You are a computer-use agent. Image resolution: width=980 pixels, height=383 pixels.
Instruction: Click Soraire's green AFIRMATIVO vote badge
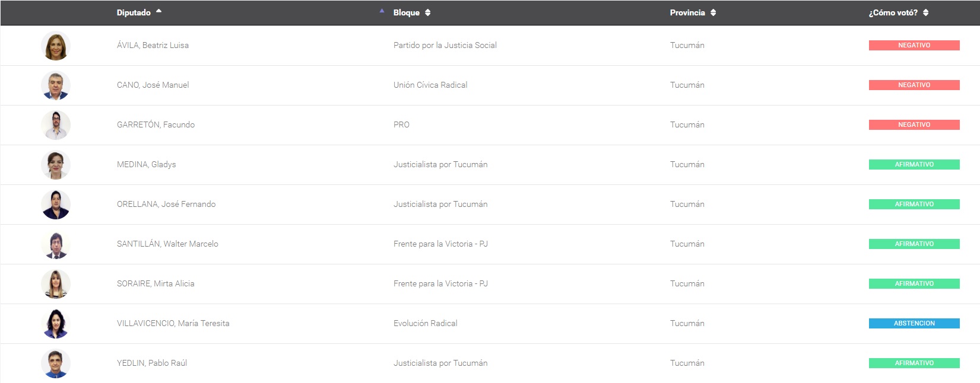(914, 283)
